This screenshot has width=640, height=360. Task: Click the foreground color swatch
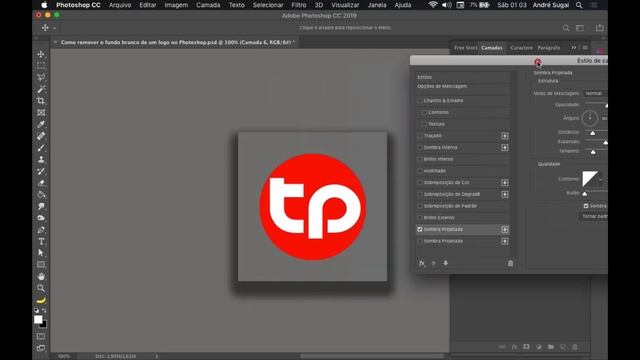(38, 320)
